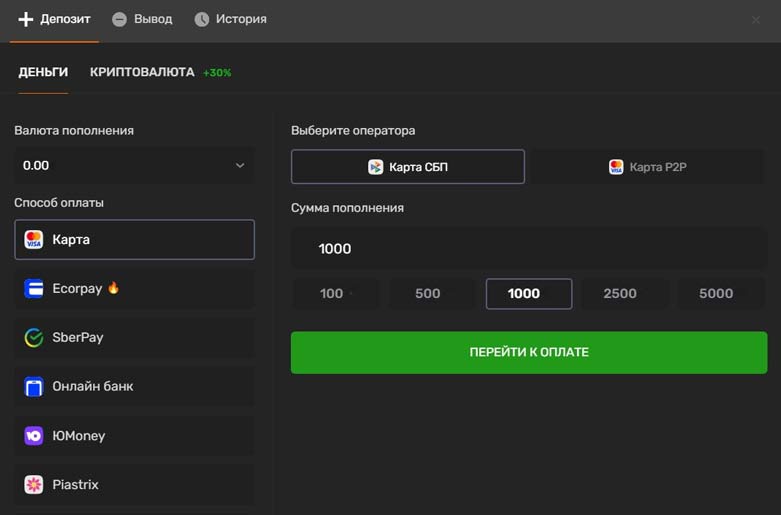Click the chevron arrow in currency selector
The image size is (781, 515).
tap(240, 166)
